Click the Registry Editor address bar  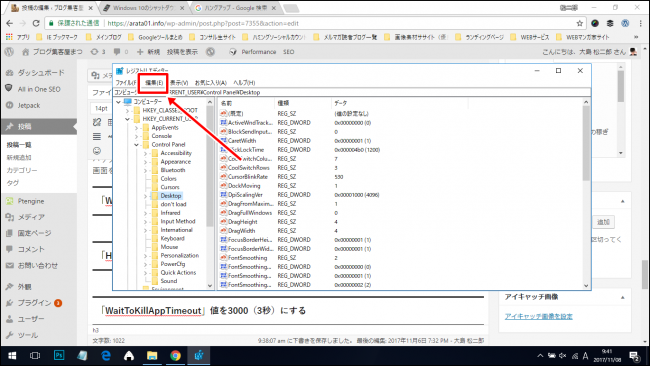tap(352, 92)
